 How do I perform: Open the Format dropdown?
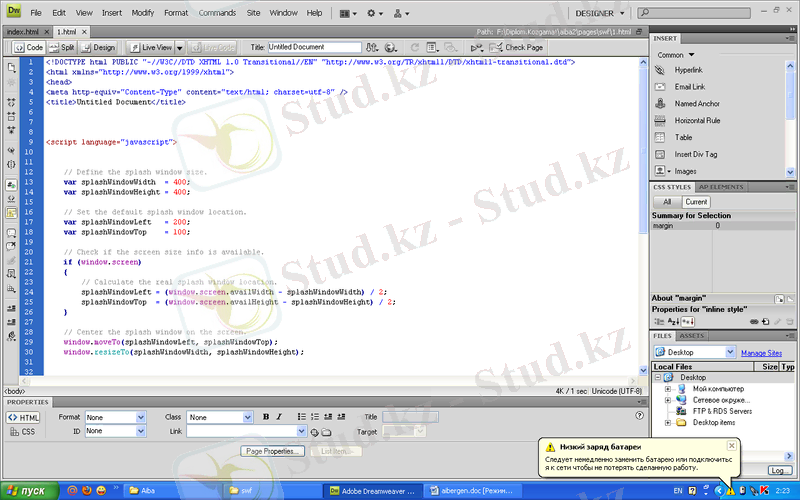pyautogui.click(x=141, y=417)
